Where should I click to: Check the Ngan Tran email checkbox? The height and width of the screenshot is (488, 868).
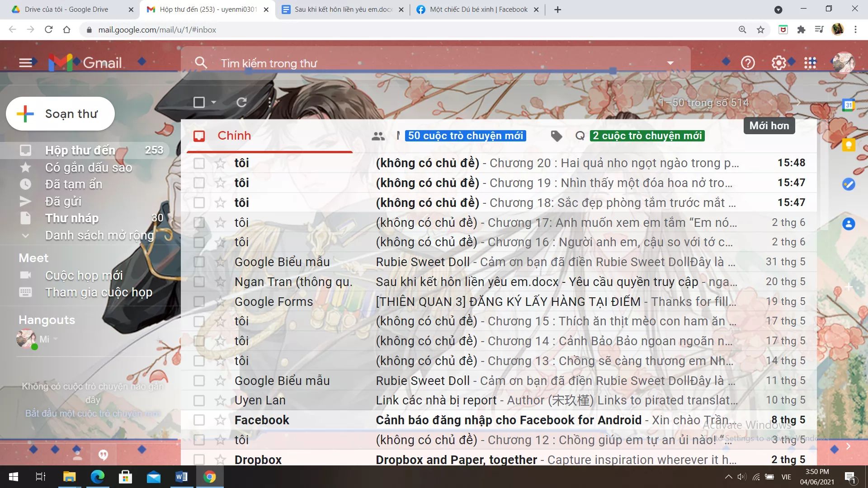pos(199,282)
